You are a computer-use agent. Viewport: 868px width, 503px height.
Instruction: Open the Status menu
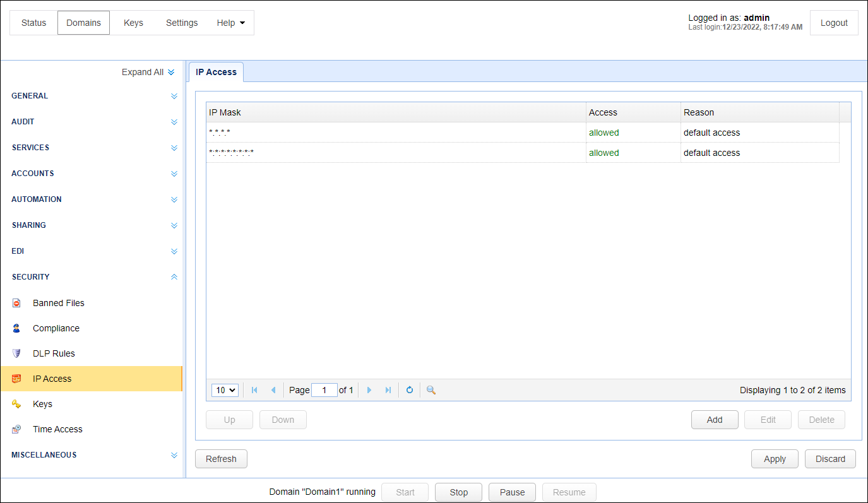tap(33, 23)
